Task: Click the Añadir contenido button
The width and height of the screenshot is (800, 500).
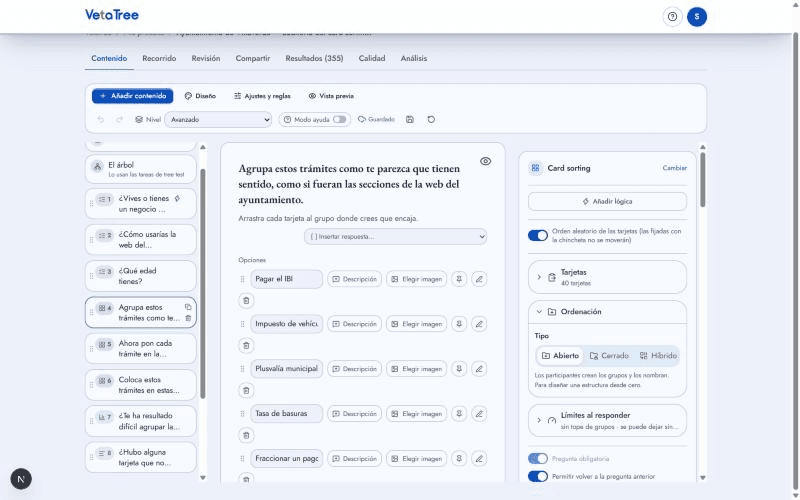Action: point(133,96)
